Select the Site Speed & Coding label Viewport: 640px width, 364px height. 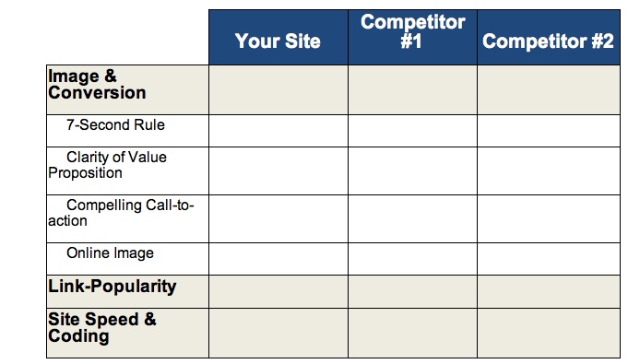point(102,328)
